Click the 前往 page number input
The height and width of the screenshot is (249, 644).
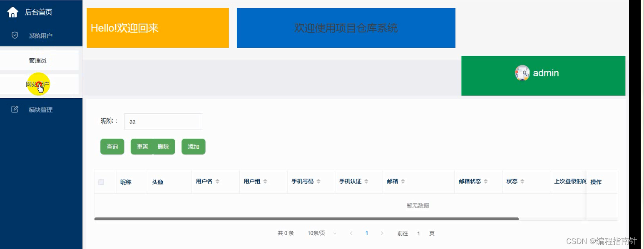pos(419,234)
